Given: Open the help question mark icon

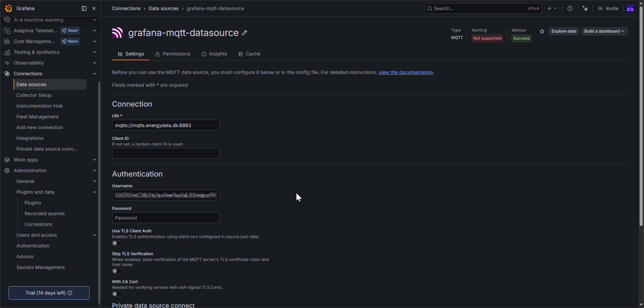Looking at the screenshot, I should pyautogui.click(x=570, y=8).
